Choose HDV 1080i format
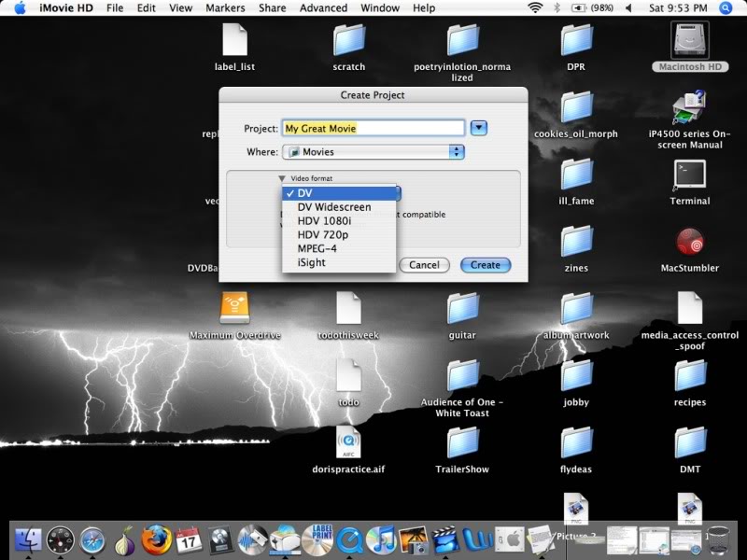Viewport: 747px width, 560px height. (339, 221)
